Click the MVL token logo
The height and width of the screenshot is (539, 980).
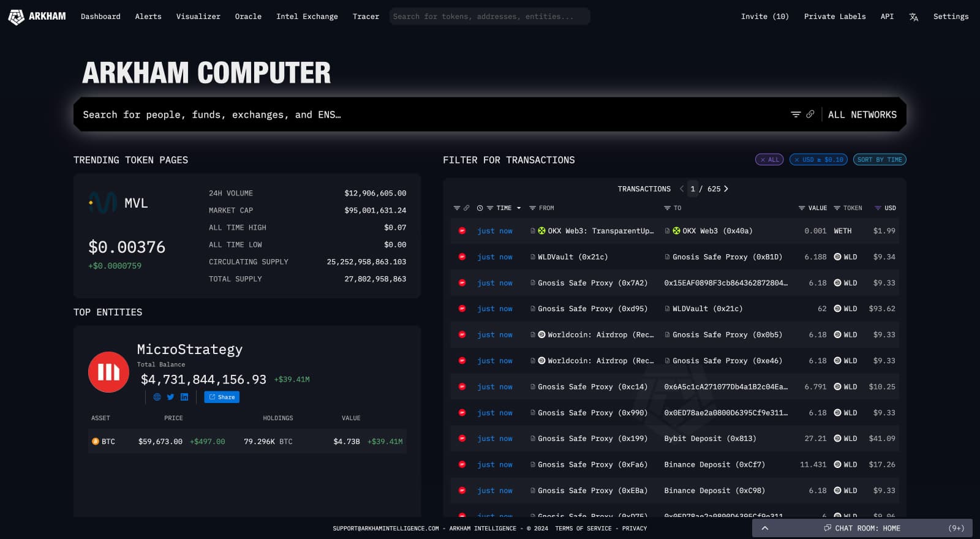[x=103, y=203]
